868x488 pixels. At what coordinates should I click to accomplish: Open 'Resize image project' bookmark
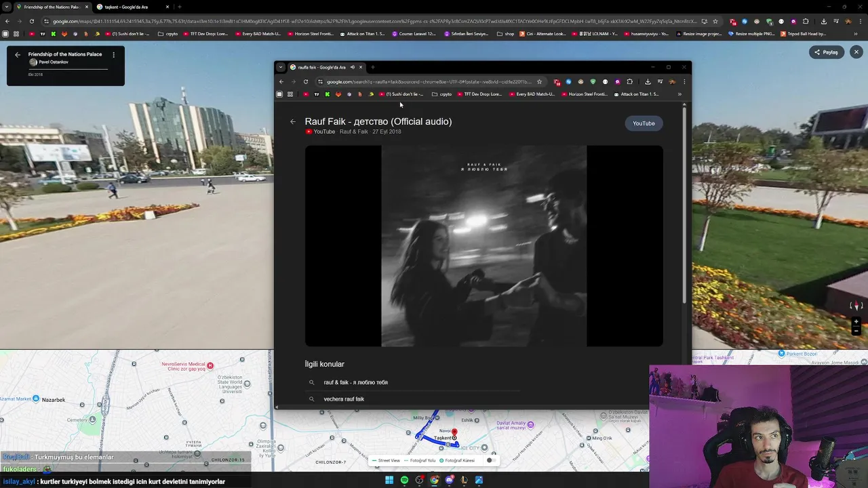point(699,34)
